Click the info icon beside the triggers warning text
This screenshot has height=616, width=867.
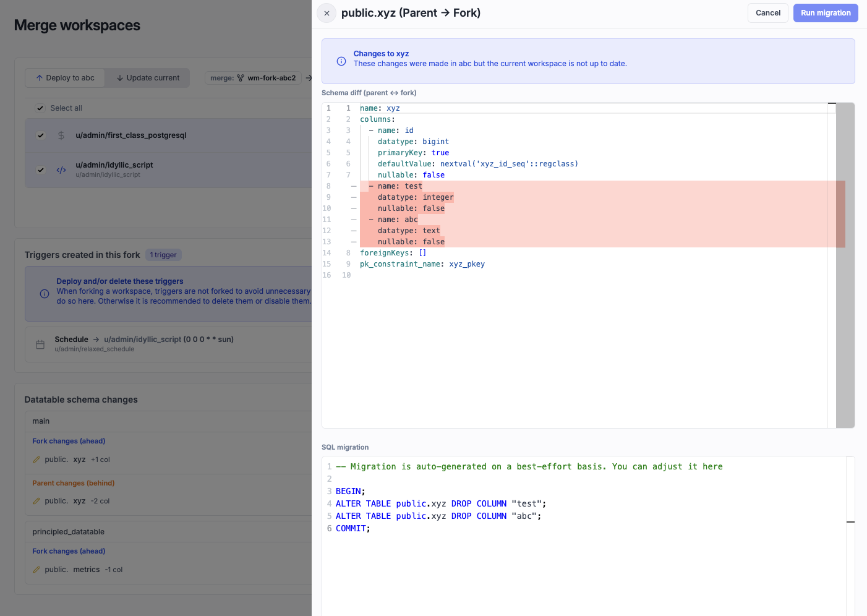pyautogui.click(x=44, y=294)
